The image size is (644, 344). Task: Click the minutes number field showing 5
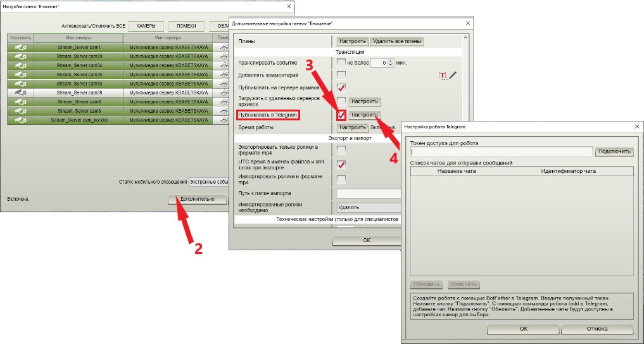pos(379,63)
